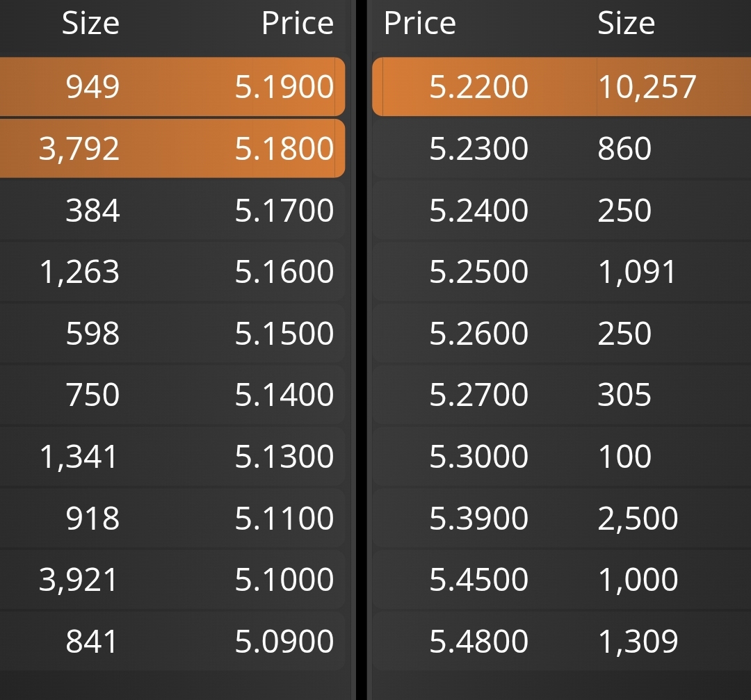Select the 5.1800 bid row with size 3,792
751x700 pixels.
[x=172, y=149]
